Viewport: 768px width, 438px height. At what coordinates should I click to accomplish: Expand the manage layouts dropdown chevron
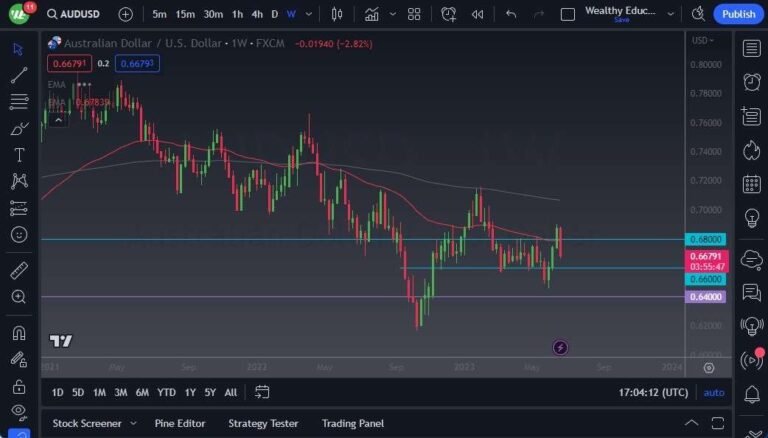(671, 14)
